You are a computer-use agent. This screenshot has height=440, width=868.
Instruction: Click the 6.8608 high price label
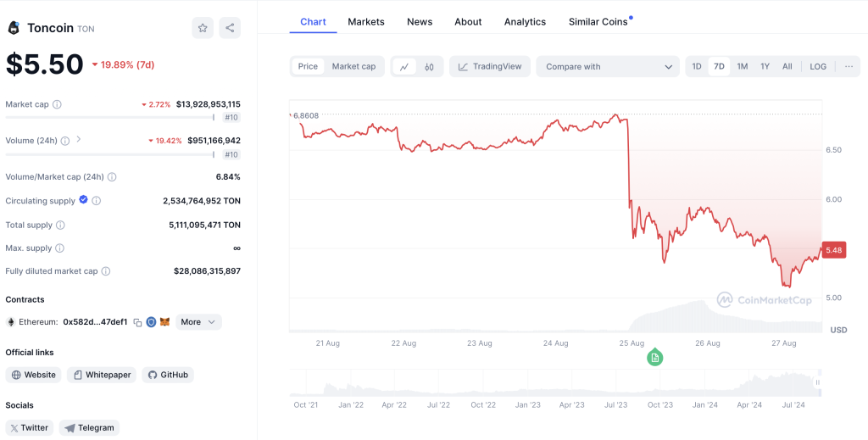coord(305,115)
